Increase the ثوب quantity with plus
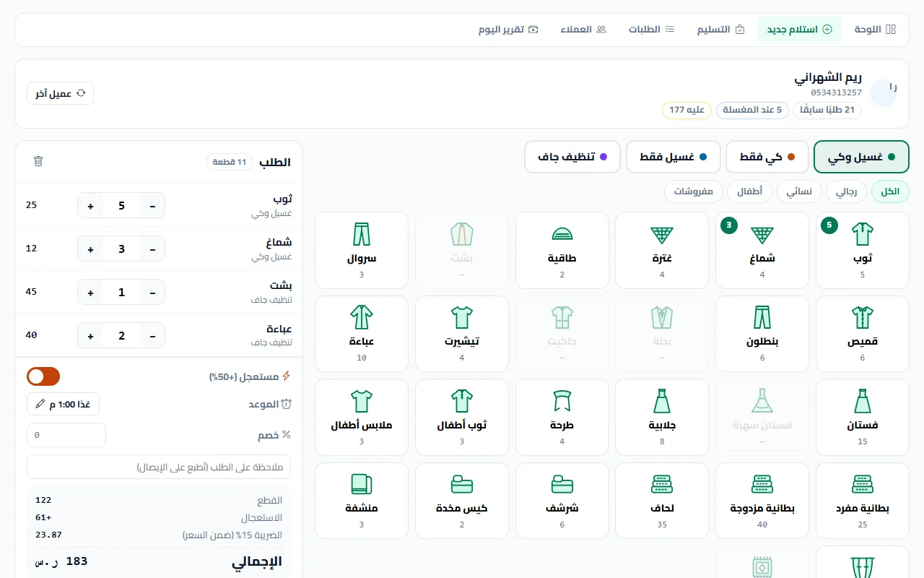The width and height of the screenshot is (924, 578). click(x=91, y=206)
